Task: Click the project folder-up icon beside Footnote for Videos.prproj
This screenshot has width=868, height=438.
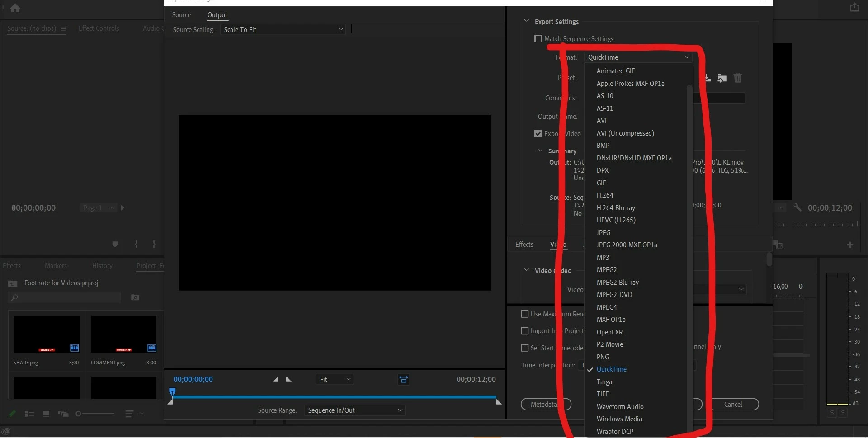Action: 13,283
